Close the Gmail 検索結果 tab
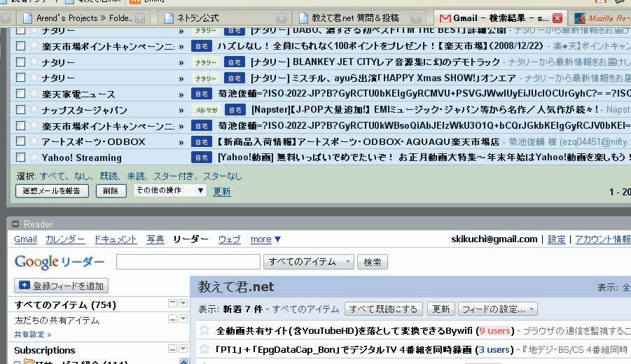The height and width of the screenshot is (364, 631). click(x=557, y=18)
